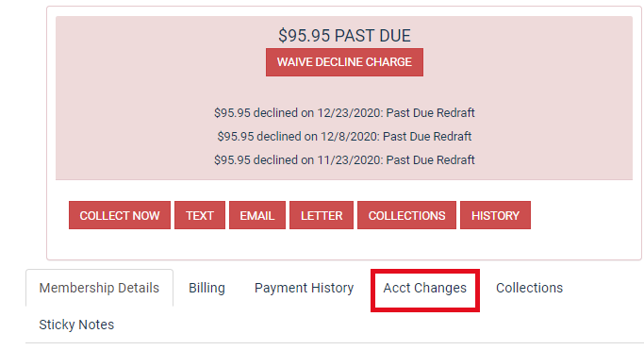Send account to Collections with red button

(x=406, y=215)
